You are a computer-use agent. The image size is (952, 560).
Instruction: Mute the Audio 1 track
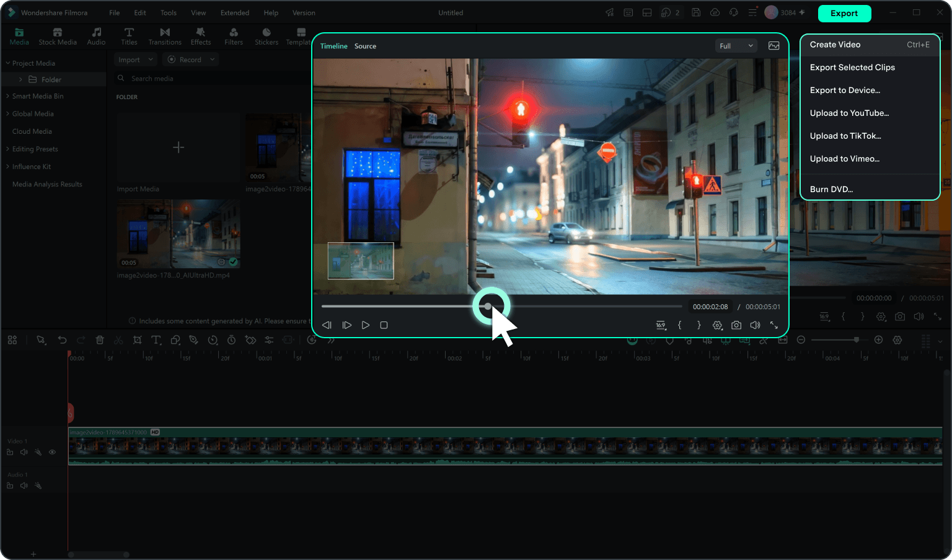pyautogui.click(x=24, y=486)
